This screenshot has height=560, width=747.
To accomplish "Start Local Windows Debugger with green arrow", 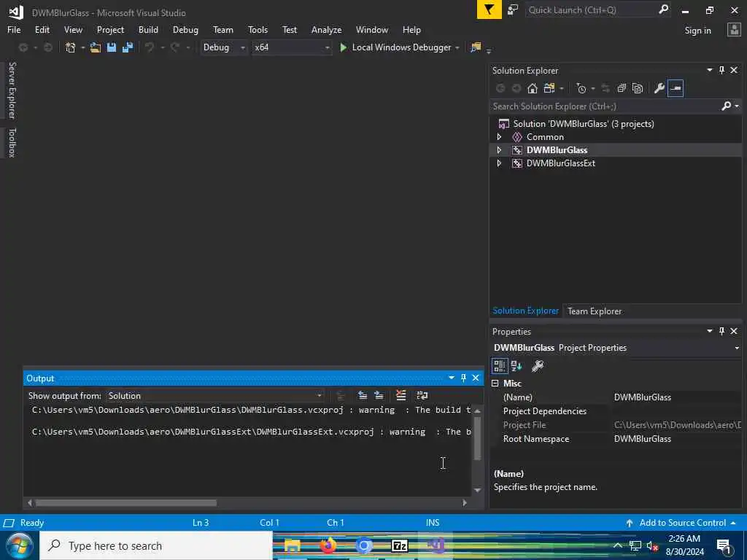I will point(343,47).
